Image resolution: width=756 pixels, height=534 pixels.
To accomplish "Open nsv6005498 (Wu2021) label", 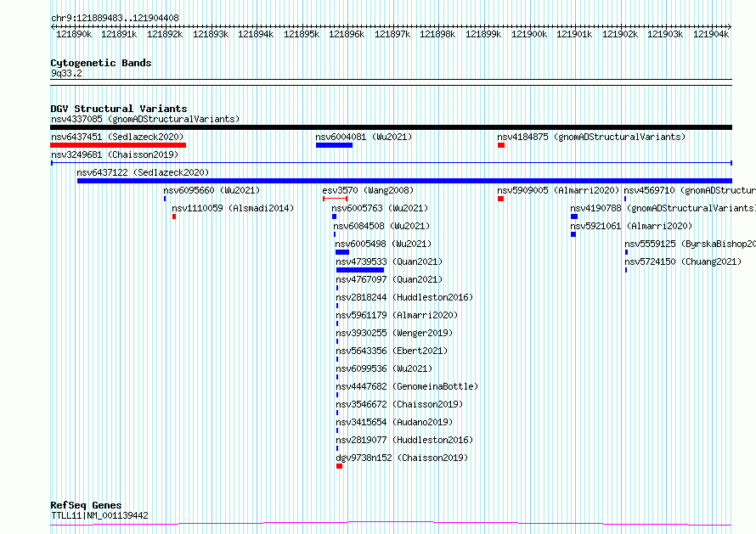I will click(x=383, y=244).
